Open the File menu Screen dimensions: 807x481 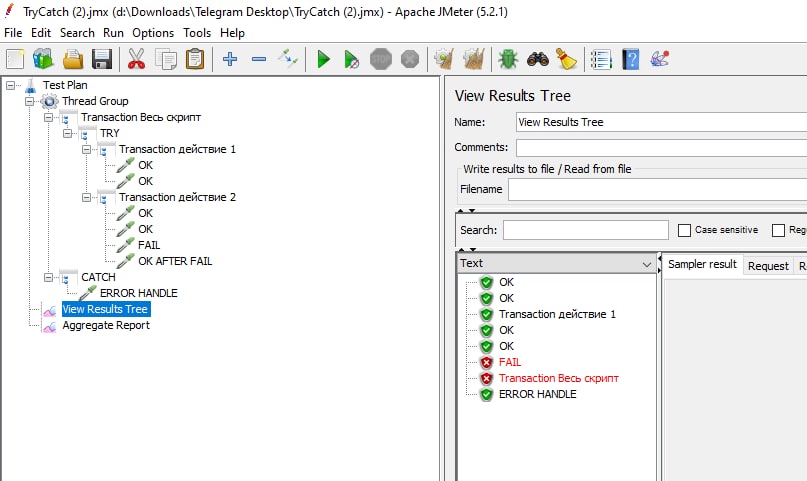click(x=13, y=33)
